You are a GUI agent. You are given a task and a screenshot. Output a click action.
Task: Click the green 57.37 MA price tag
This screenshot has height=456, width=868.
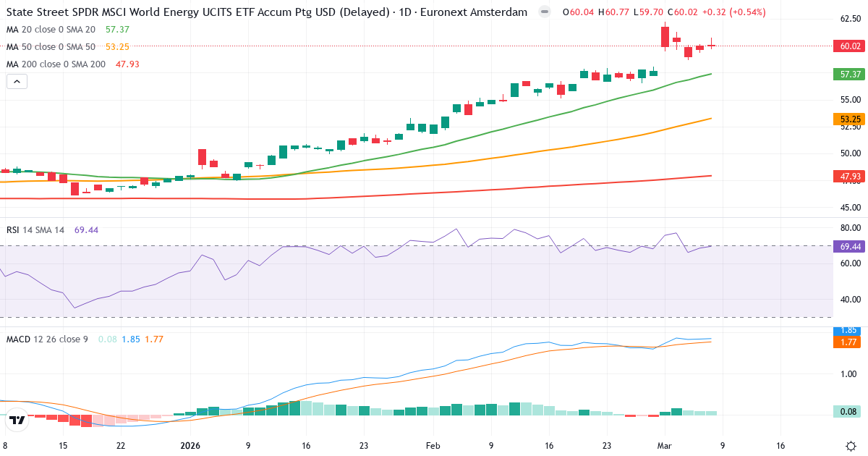[x=850, y=74]
